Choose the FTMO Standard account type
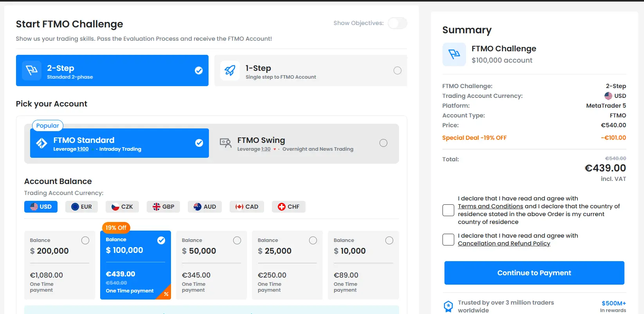The height and width of the screenshot is (314, 644). 119,143
